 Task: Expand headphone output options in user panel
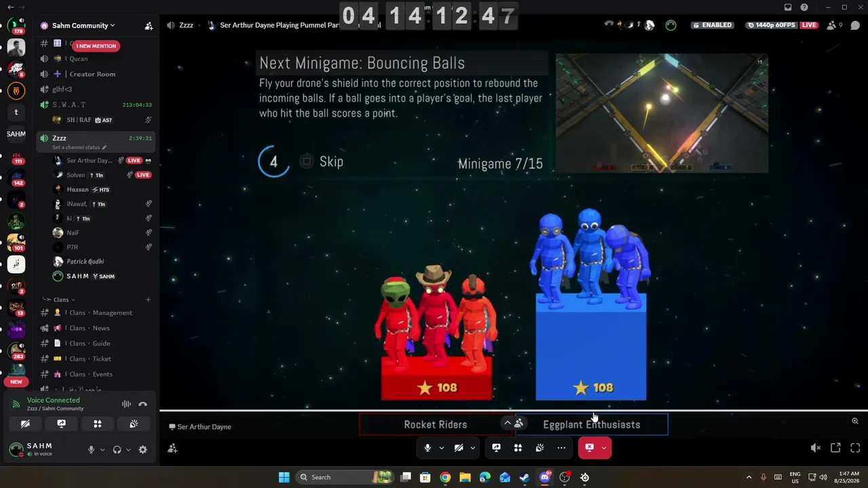(128, 449)
